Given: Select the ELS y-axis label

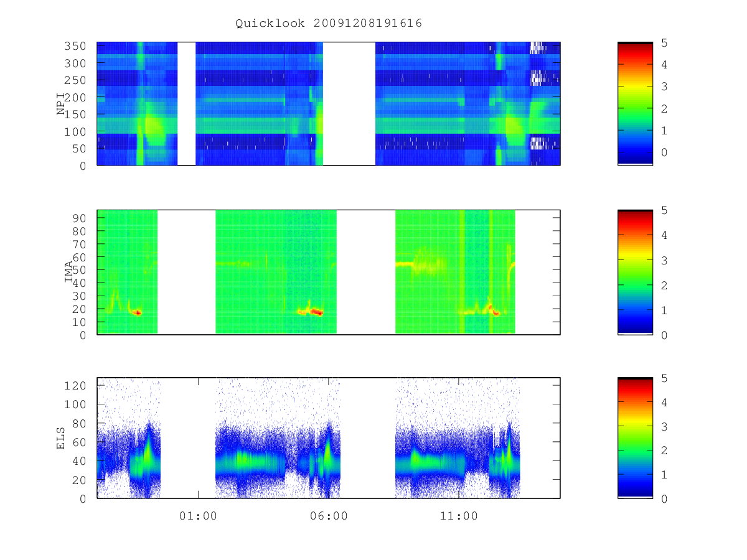Looking at the screenshot, I should (61, 438).
